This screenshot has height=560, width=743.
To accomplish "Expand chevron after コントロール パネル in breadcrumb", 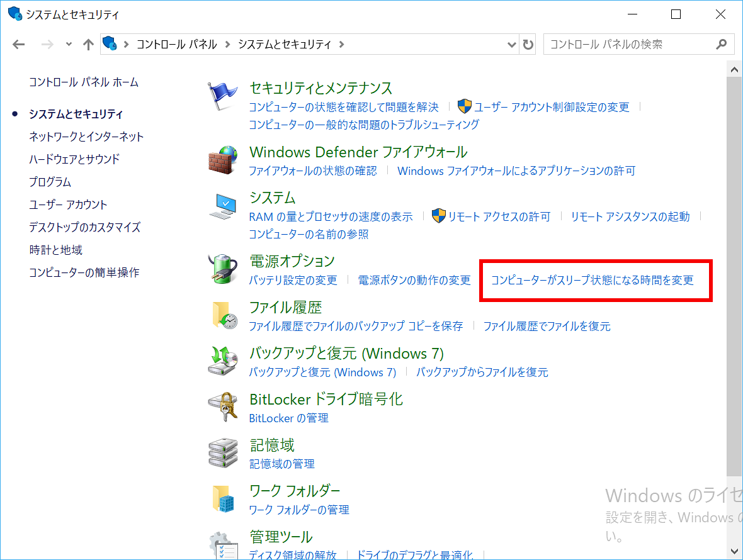I will coord(227,45).
